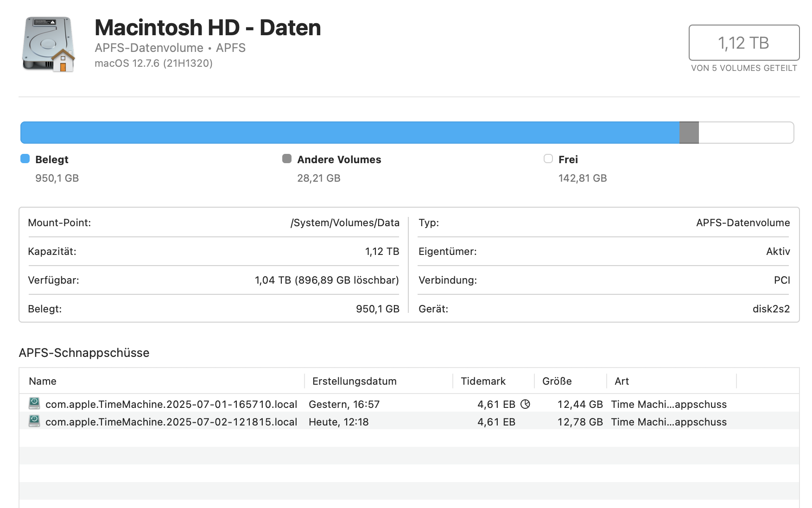
Task: Click size value 12,44 GB
Action: tap(580, 404)
